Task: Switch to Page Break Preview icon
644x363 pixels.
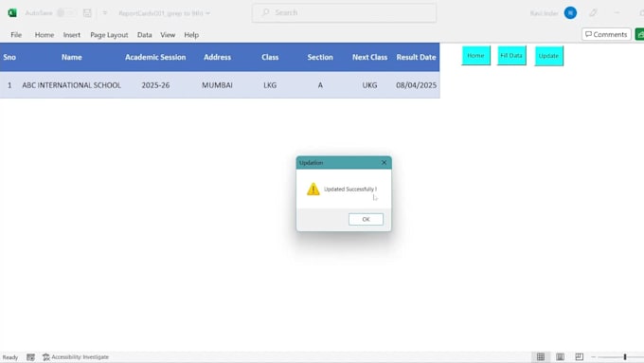Action: pos(579,356)
